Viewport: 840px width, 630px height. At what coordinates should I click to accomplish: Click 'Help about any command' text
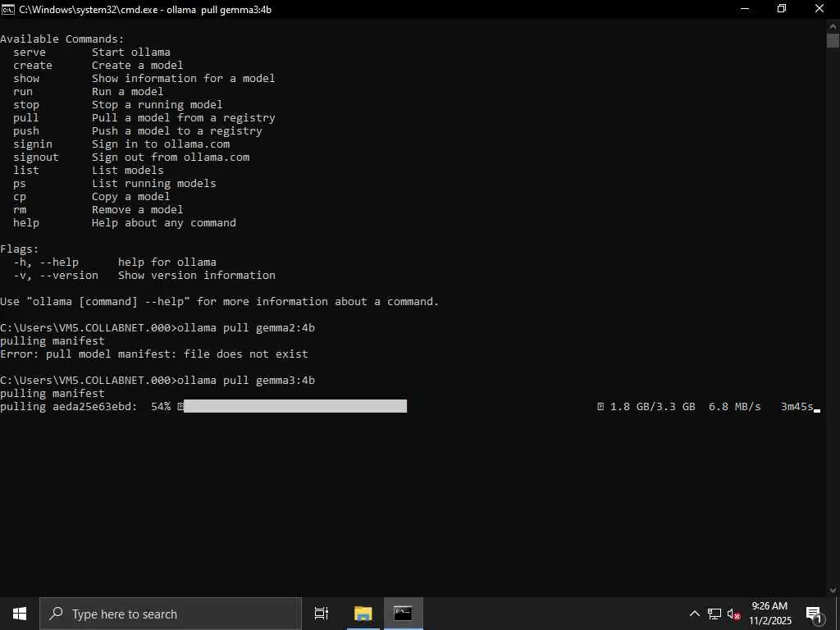(x=164, y=223)
